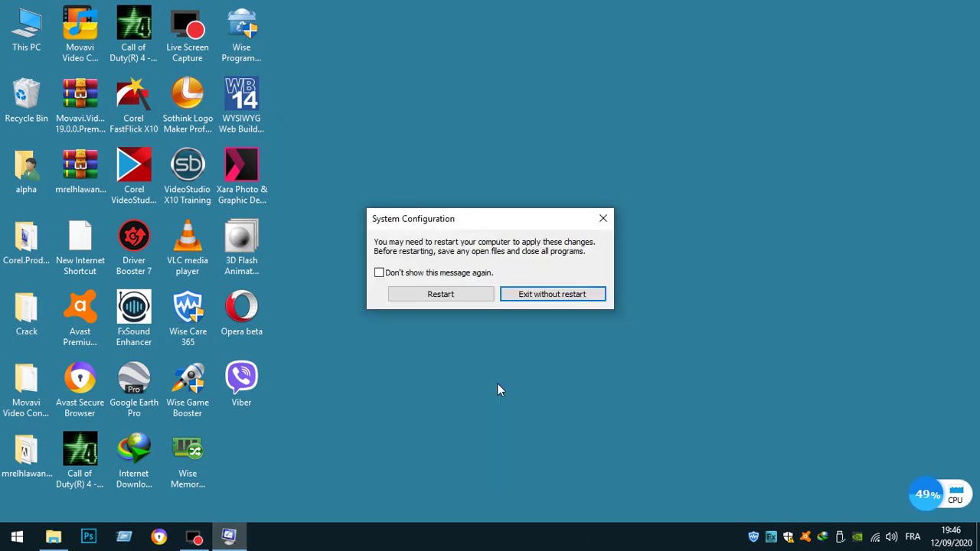Screen dimensions: 980x551
Task: Click Safely Remove Hardware tray icon
Action: [x=840, y=537]
